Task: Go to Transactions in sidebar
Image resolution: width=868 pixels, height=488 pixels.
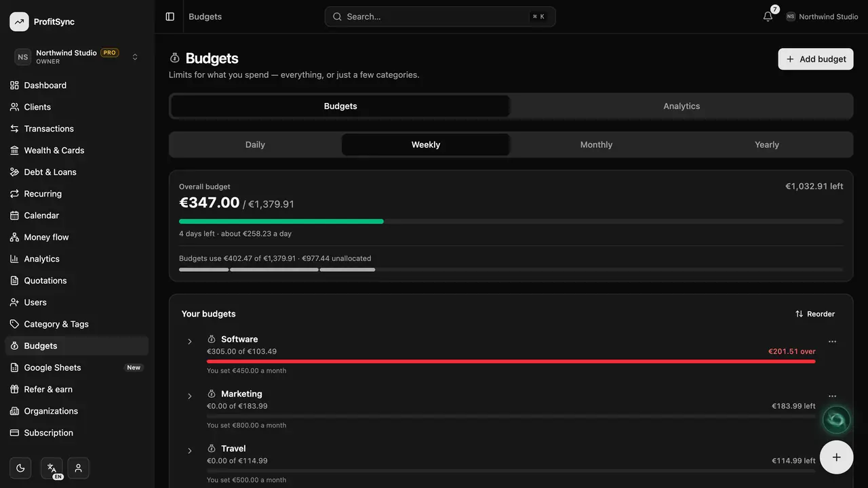Action: [x=77, y=129]
